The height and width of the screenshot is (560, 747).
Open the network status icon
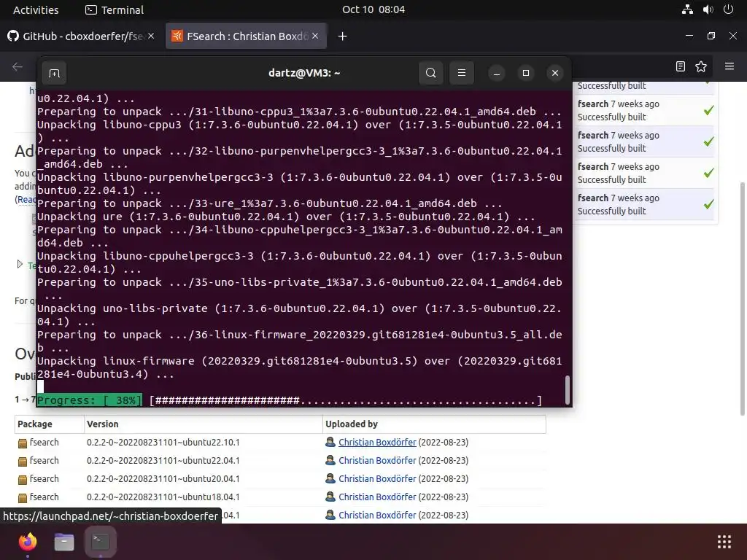[687, 9]
